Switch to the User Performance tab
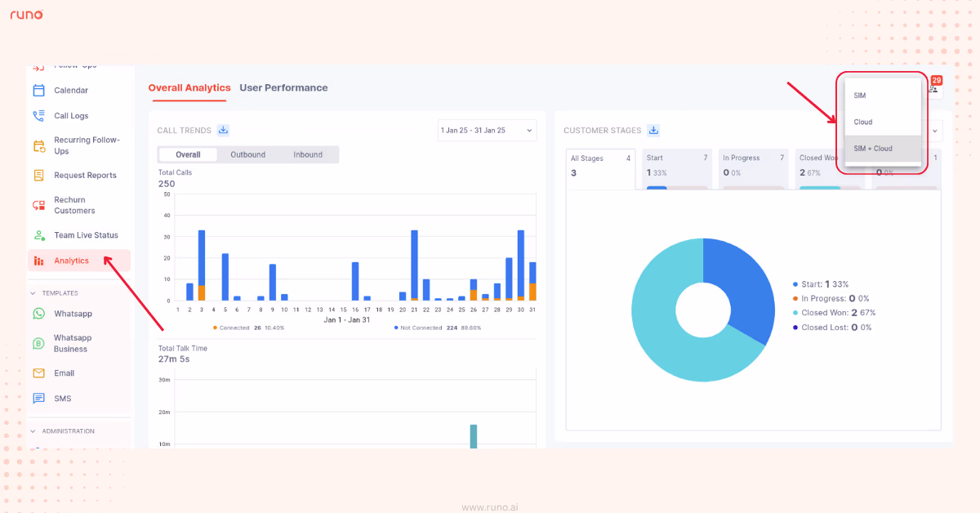980x513 pixels. 283,88
